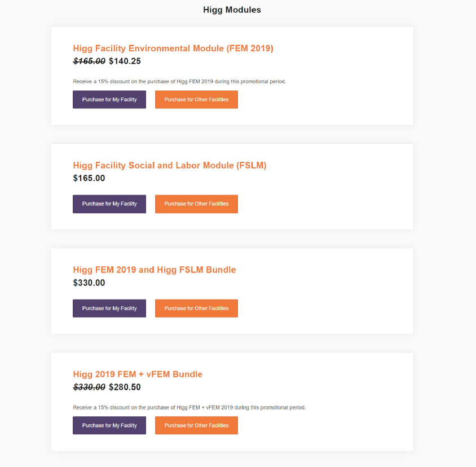Click the $165.00 FSLM price
This screenshot has height=467, width=476.
click(89, 178)
